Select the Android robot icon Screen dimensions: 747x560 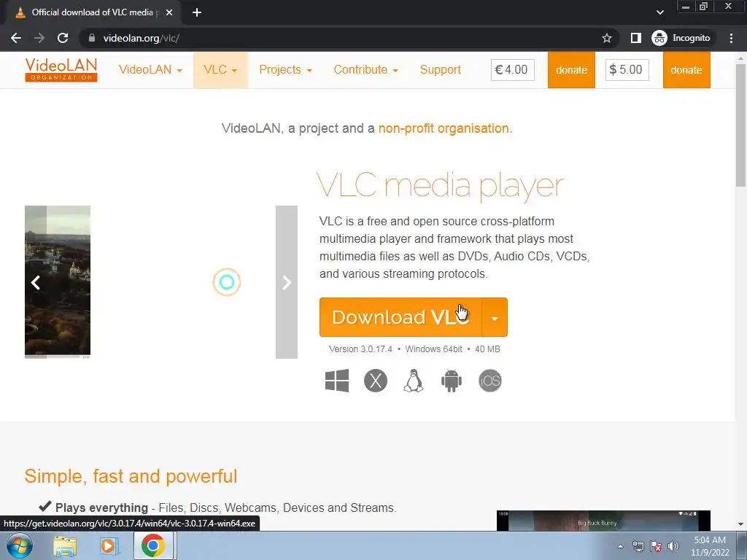coord(452,381)
